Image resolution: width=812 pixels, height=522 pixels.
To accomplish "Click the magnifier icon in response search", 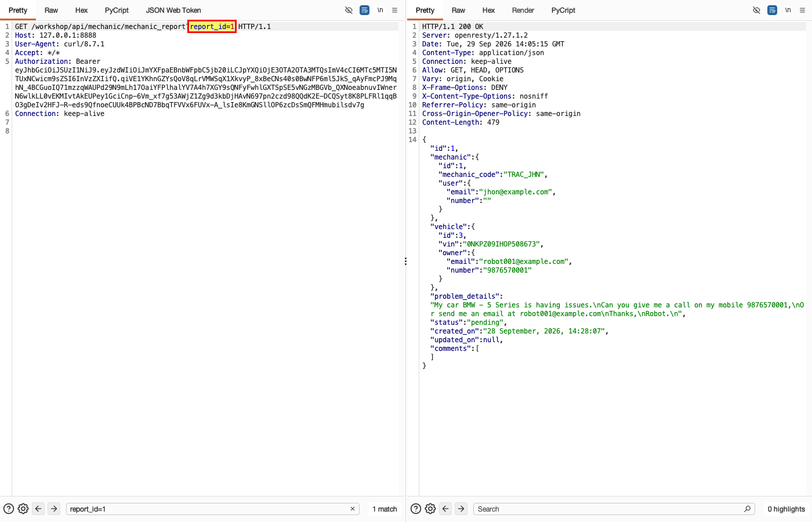I will coord(748,509).
